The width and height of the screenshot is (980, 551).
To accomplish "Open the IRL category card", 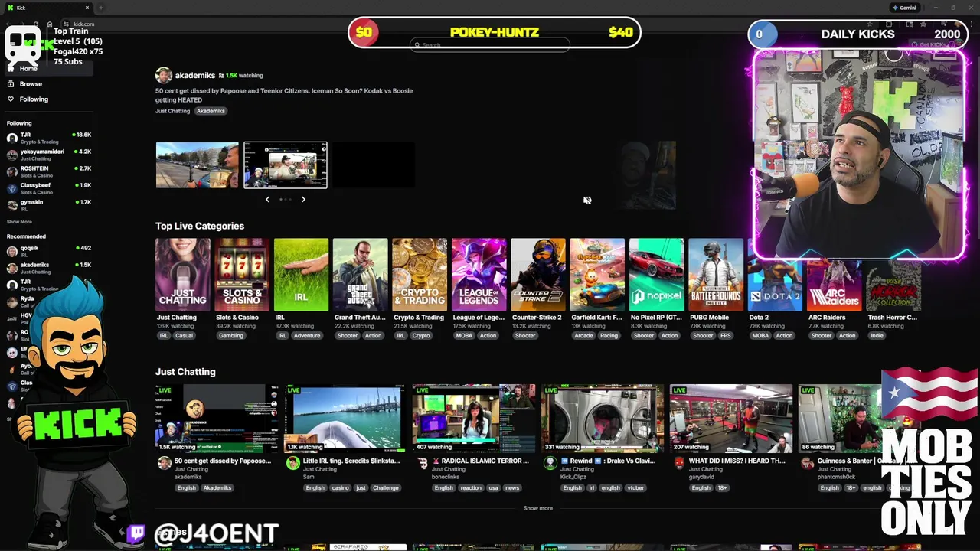I will pyautogui.click(x=301, y=275).
